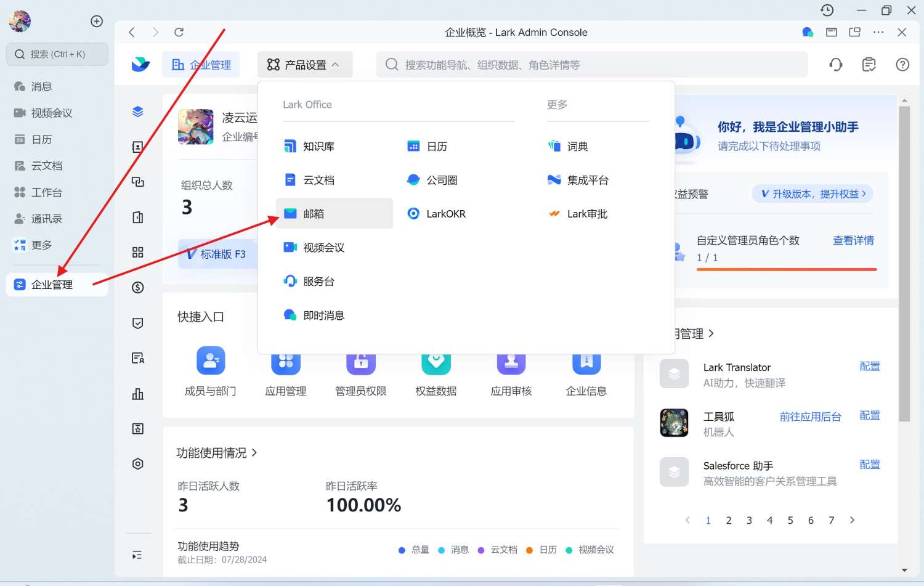Image resolution: width=924 pixels, height=586 pixels.
Task: Toggle the 消息 legend item in chart
Action: (x=453, y=550)
